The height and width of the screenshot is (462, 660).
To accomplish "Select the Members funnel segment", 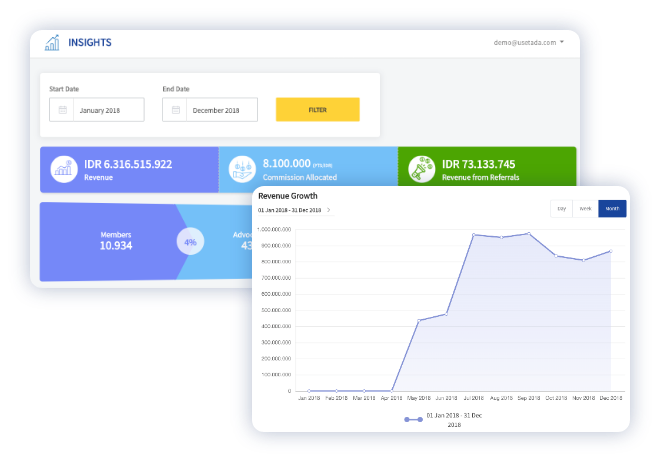I will point(115,241).
